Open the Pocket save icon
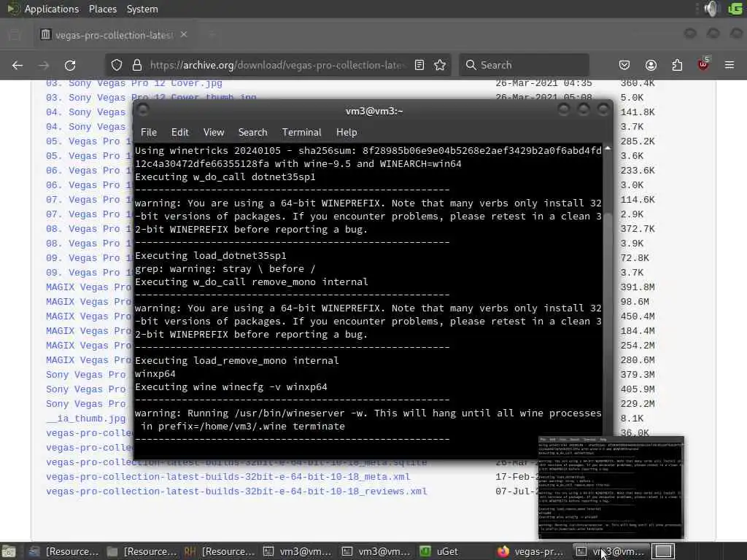Viewport: 747px width, 560px height. coord(624,65)
